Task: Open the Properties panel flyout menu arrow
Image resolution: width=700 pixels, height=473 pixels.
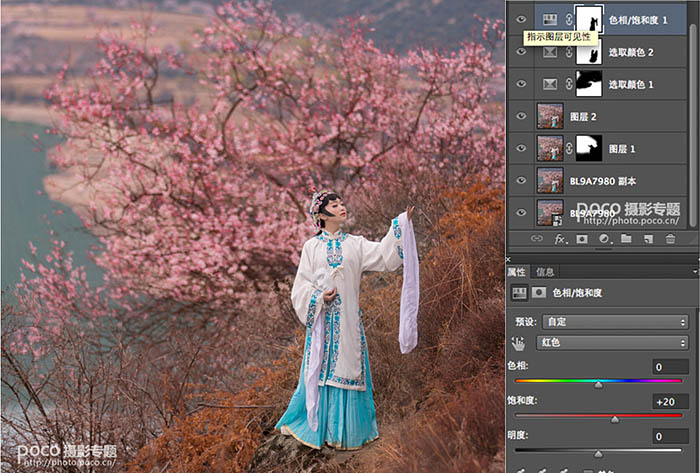Action: (x=696, y=271)
